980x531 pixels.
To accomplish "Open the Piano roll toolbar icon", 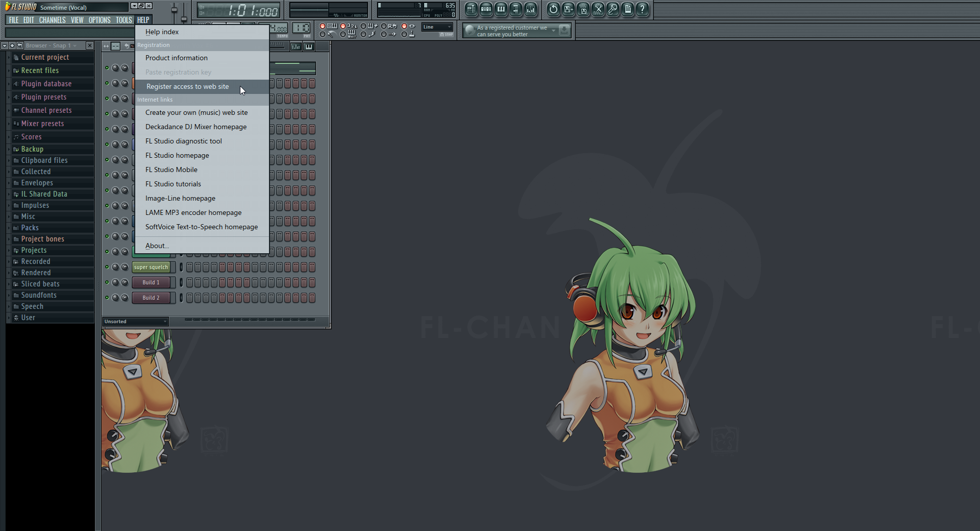I will 501,9.
